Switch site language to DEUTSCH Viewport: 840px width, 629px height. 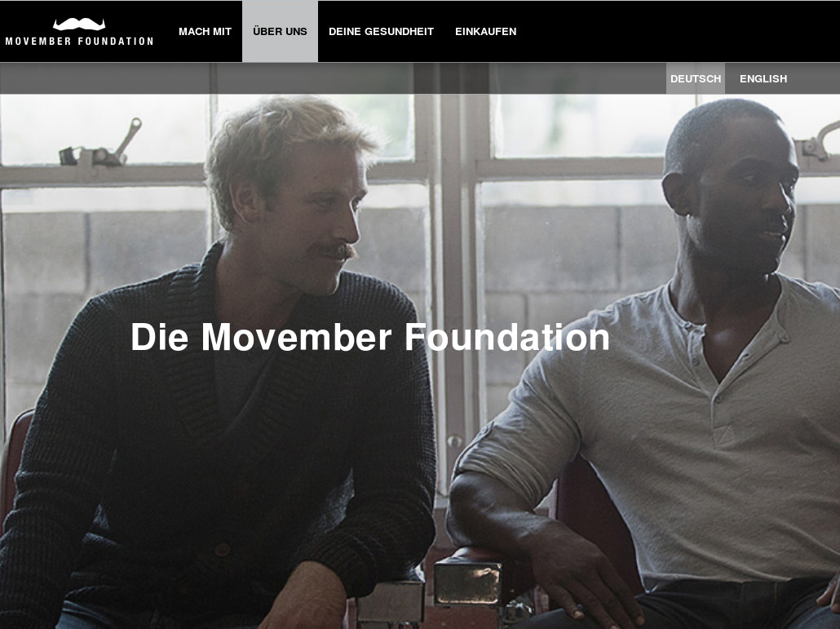coord(696,79)
